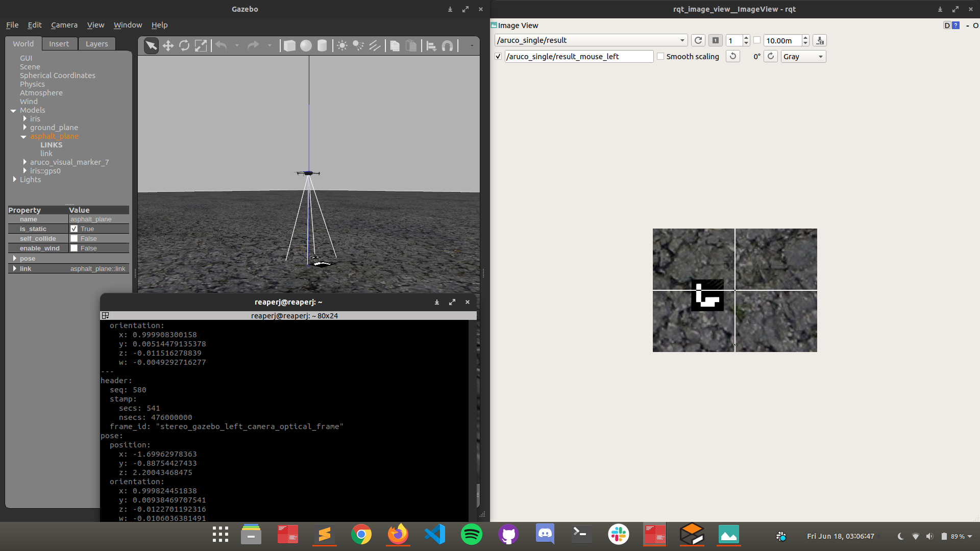Open Spotify from the dock
Viewport: 980px width, 551px height.
coord(471,535)
